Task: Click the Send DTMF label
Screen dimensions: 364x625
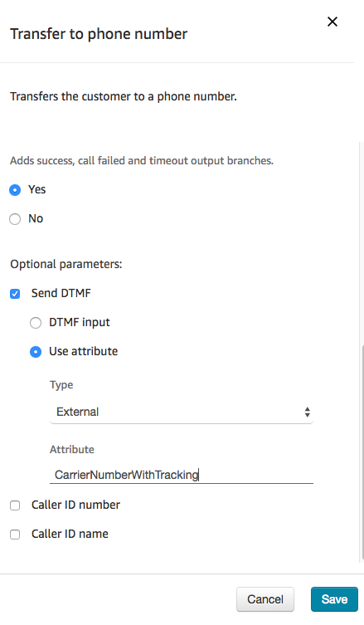Action: tap(61, 293)
